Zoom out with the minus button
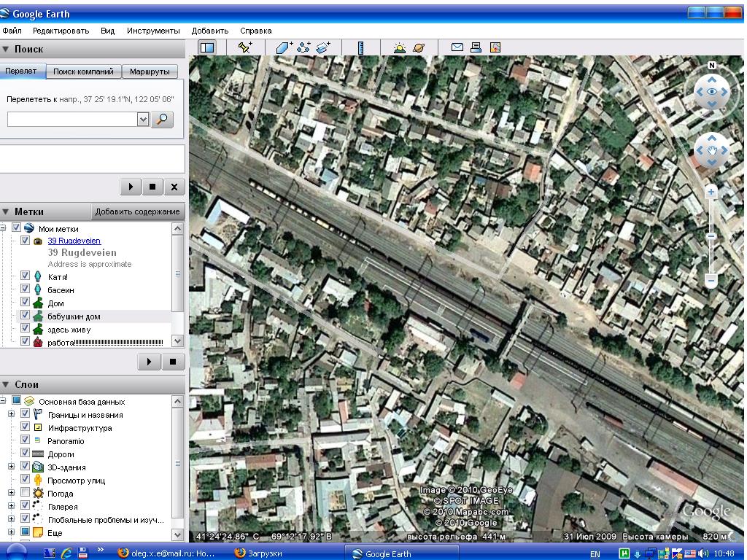747x560 pixels. click(x=711, y=281)
